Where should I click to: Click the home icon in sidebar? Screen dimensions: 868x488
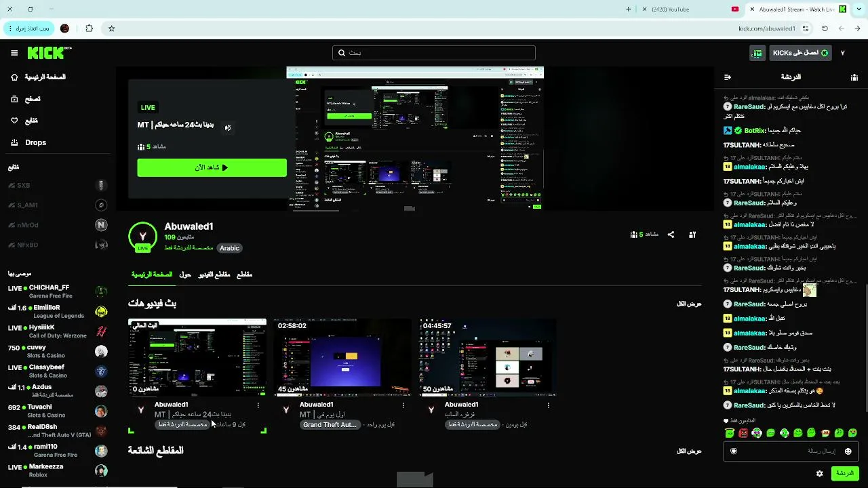point(14,77)
